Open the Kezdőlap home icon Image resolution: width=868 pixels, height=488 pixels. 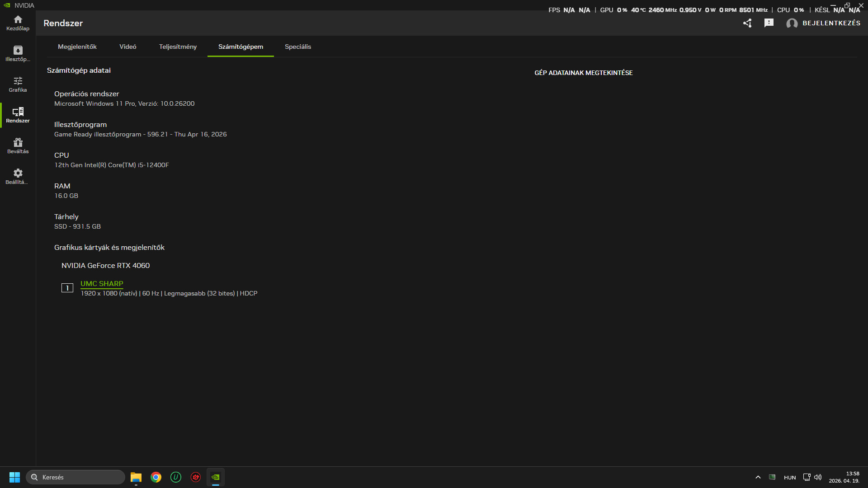coord(18,23)
